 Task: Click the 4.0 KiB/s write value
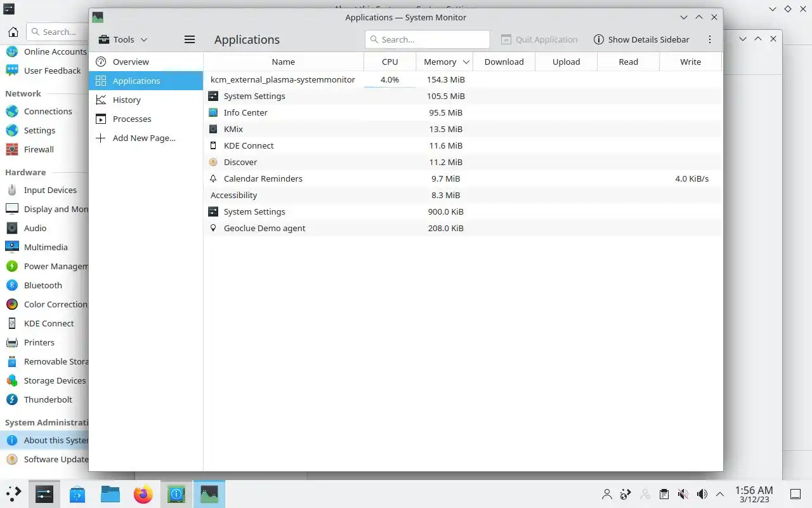click(x=691, y=178)
